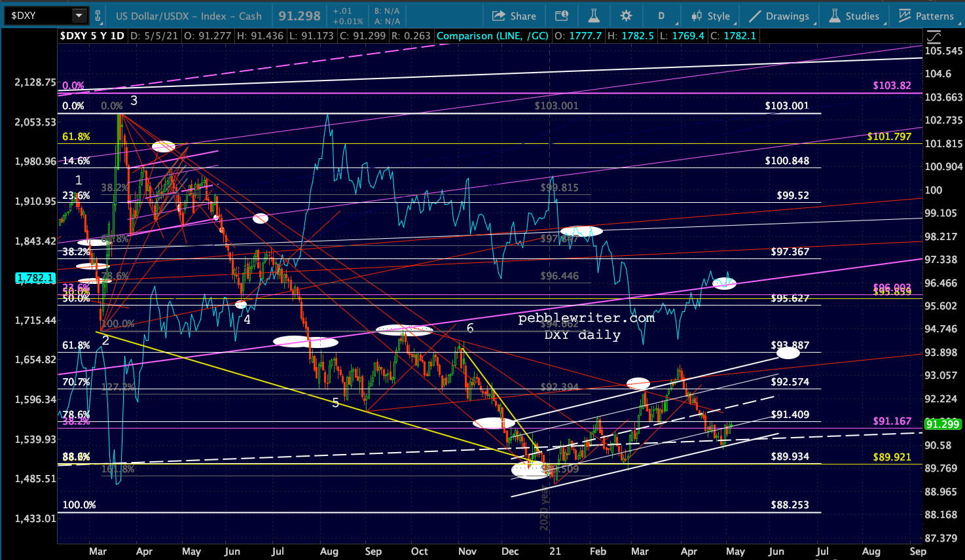Click the $89.921 yellow level label

[892, 457]
